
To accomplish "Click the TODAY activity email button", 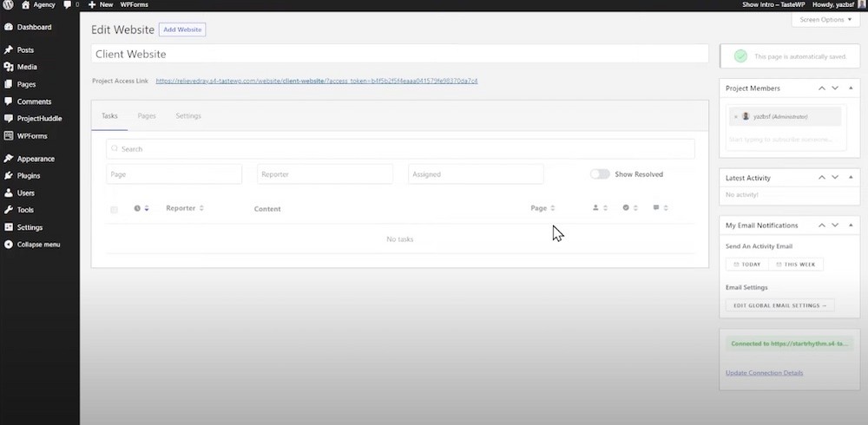I will [747, 265].
